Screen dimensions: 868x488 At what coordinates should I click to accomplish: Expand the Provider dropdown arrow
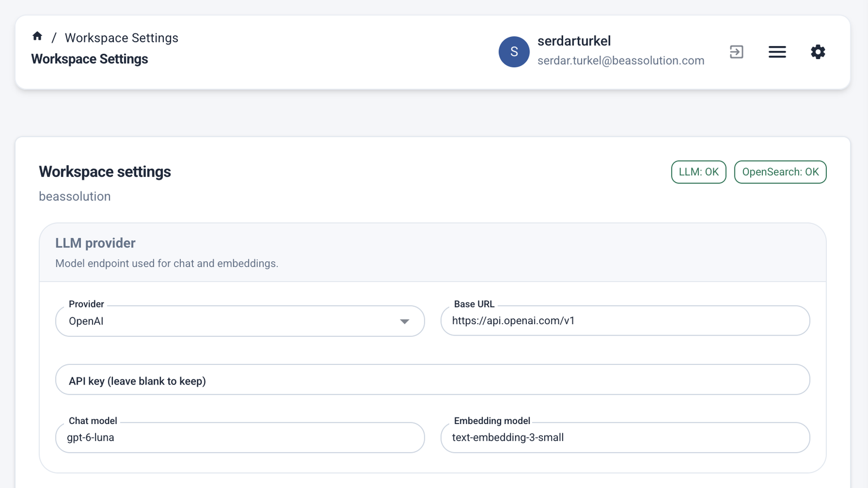coord(404,322)
